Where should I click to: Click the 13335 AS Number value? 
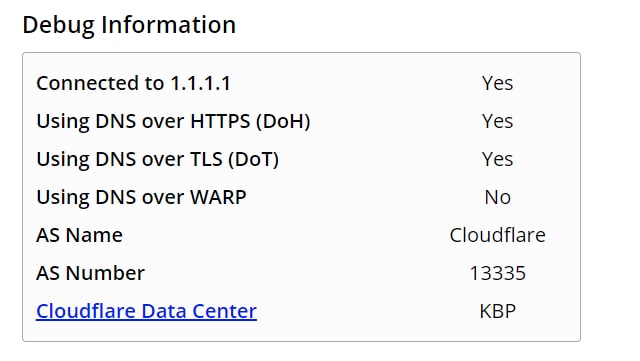coord(498,273)
